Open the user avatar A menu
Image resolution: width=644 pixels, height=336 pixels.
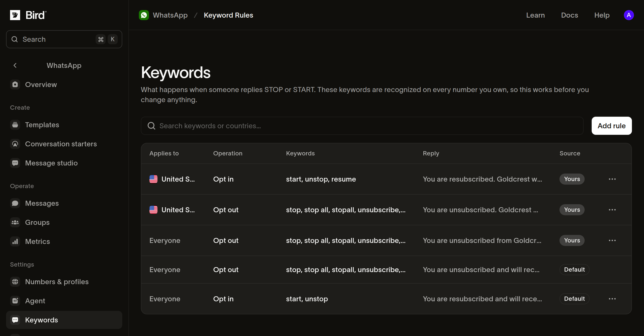coord(629,15)
